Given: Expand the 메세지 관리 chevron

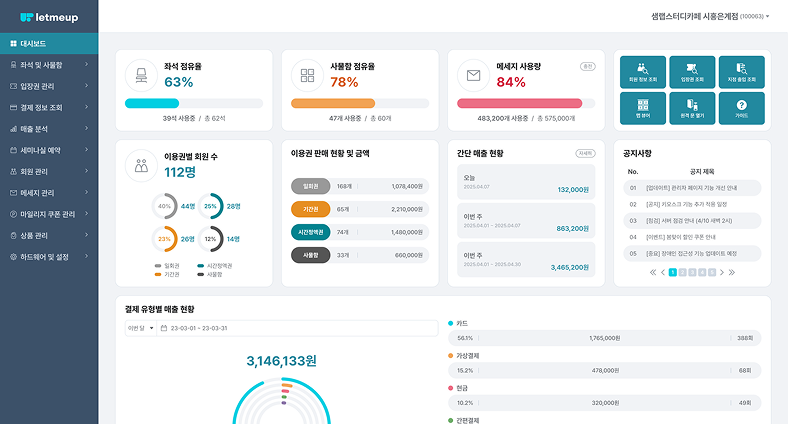Looking at the screenshot, I should [86, 192].
